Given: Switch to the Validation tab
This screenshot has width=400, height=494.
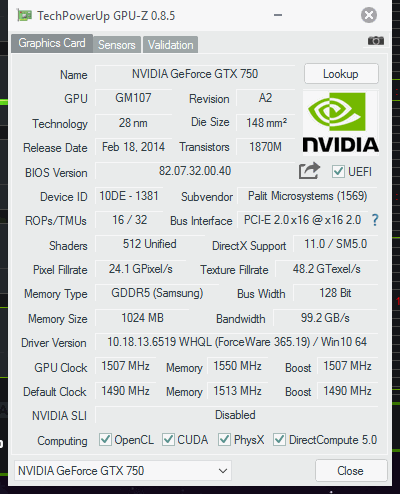Looking at the screenshot, I should [170, 44].
